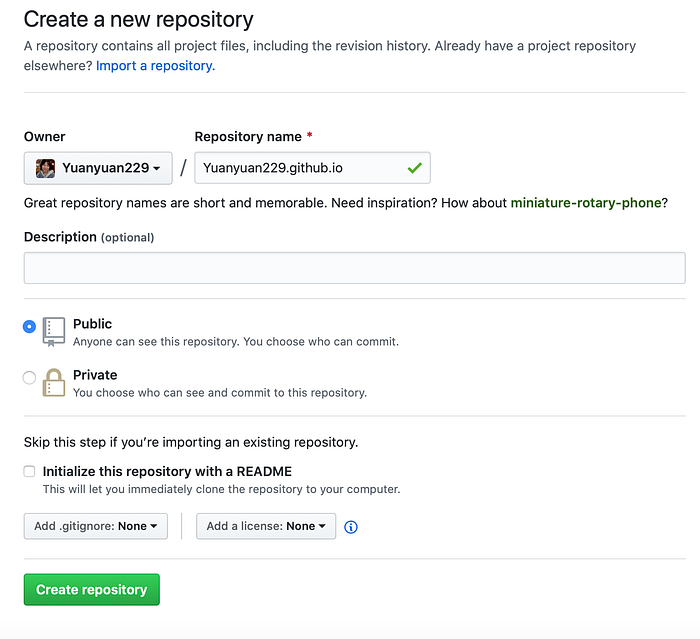Screen dimensions: 700x639
Task: Click the owner avatar picture
Action: (x=45, y=168)
